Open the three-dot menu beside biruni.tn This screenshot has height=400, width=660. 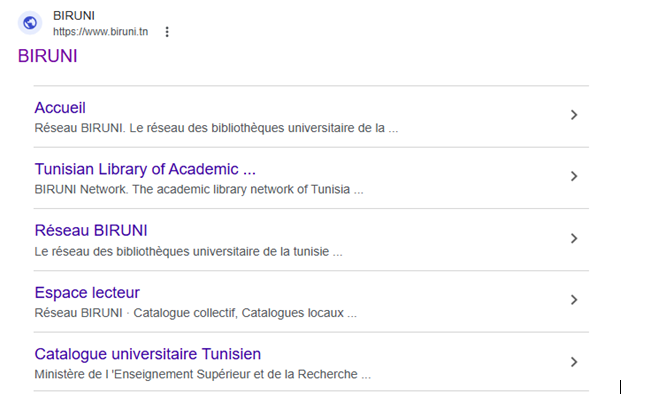click(167, 32)
